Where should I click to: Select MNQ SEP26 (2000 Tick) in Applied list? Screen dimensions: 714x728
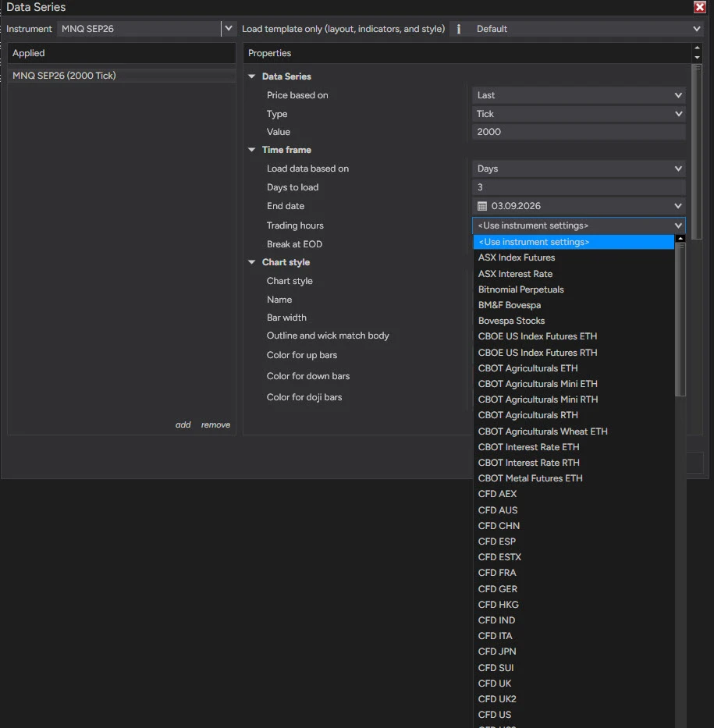pyautogui.click(x=122, y=76)
